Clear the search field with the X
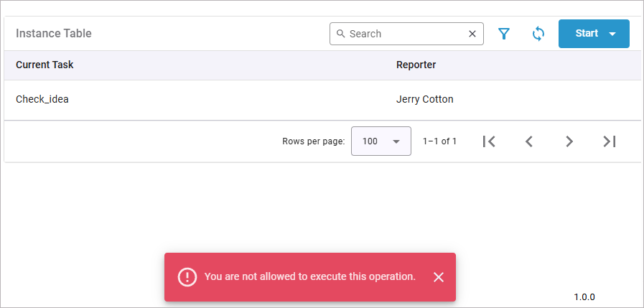The image size is (644, 308). click(x=472, y=34)
